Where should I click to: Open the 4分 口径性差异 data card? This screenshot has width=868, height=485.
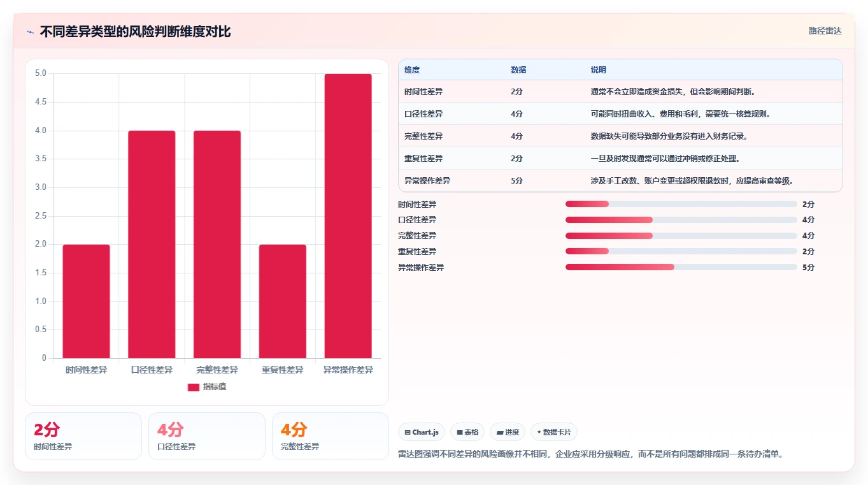[x=207, y=436]
